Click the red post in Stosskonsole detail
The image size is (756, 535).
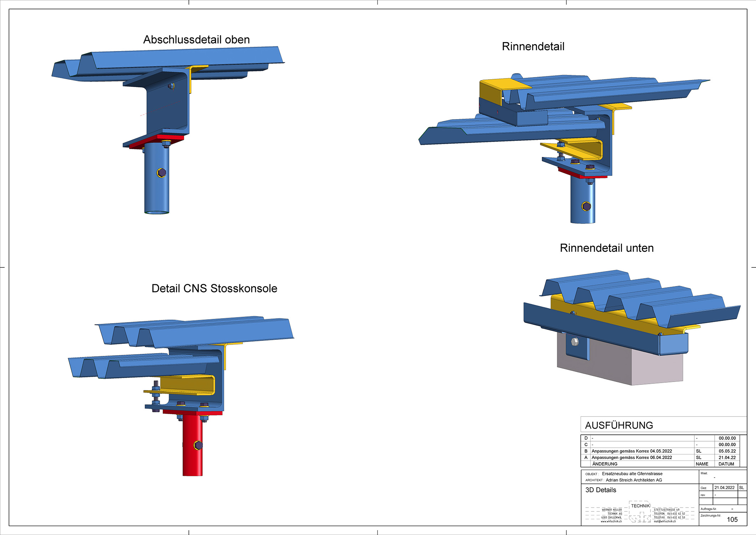192,446
